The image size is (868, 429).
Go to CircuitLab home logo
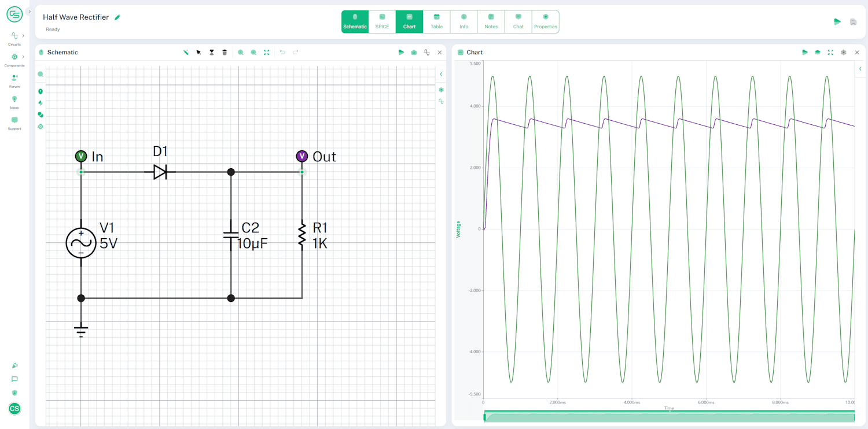[14, 14]
